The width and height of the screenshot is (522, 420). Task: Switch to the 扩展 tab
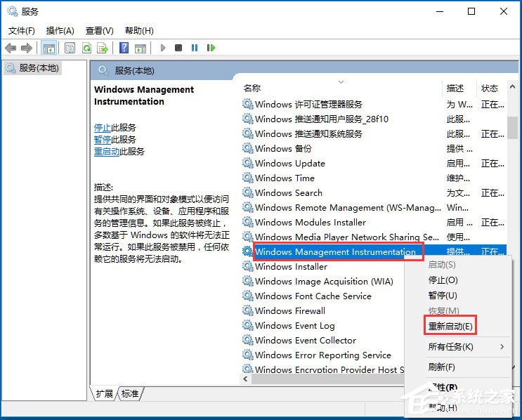[104, 394]
